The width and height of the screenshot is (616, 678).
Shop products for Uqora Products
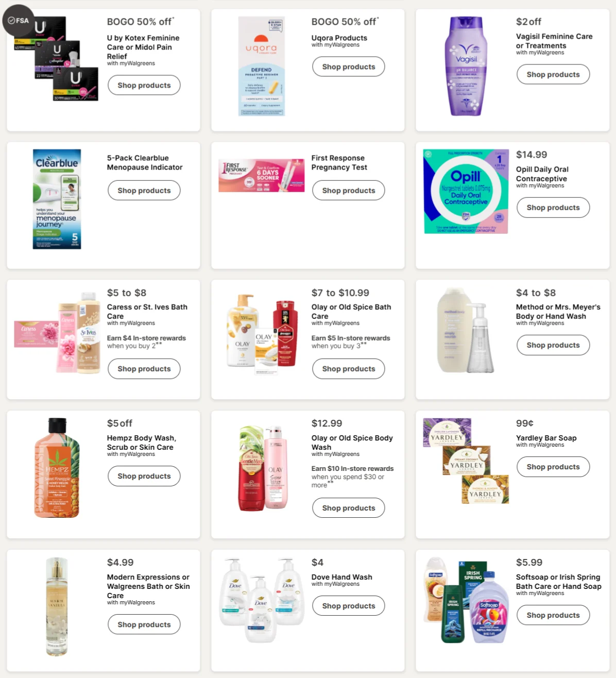[349, 67]
